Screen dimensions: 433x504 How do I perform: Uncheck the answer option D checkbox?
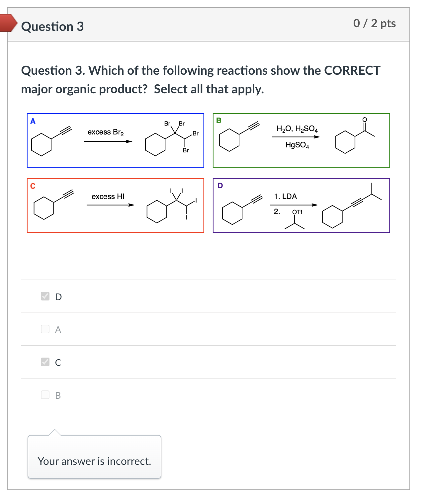[x=45, y=296]
